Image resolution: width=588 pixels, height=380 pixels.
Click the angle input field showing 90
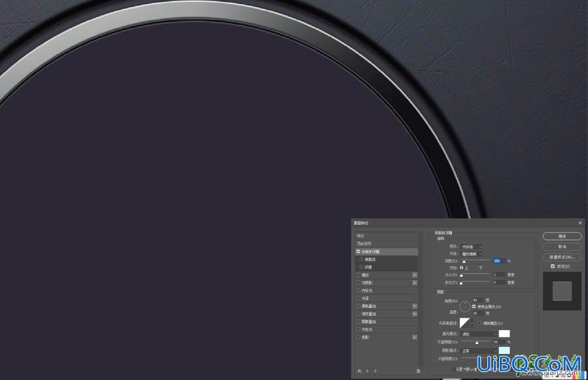[478, 300]
